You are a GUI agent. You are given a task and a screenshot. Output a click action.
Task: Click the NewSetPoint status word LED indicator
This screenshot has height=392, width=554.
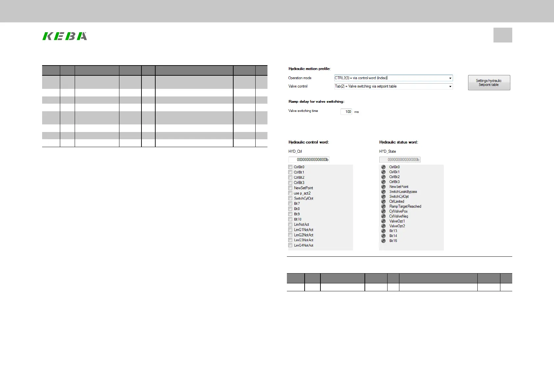383,187
